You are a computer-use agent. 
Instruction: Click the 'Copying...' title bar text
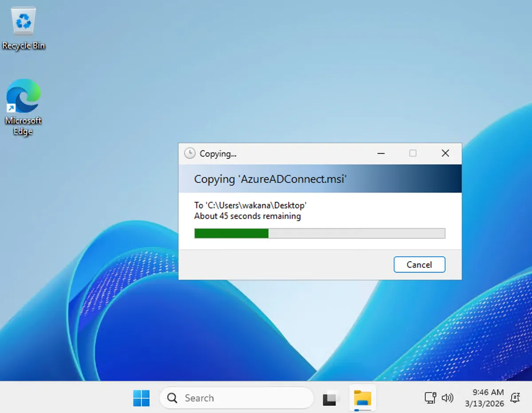pyautogui.click(x=218, y=154)
